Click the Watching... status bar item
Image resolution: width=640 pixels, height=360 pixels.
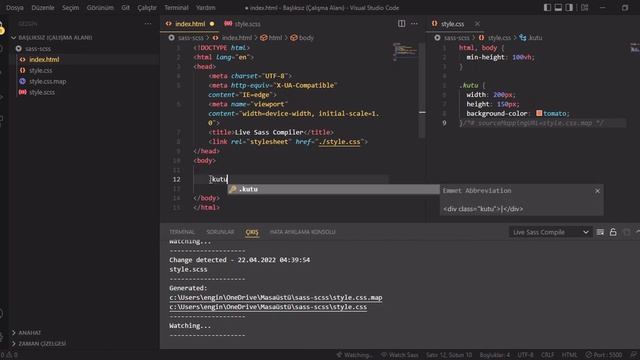354,355
